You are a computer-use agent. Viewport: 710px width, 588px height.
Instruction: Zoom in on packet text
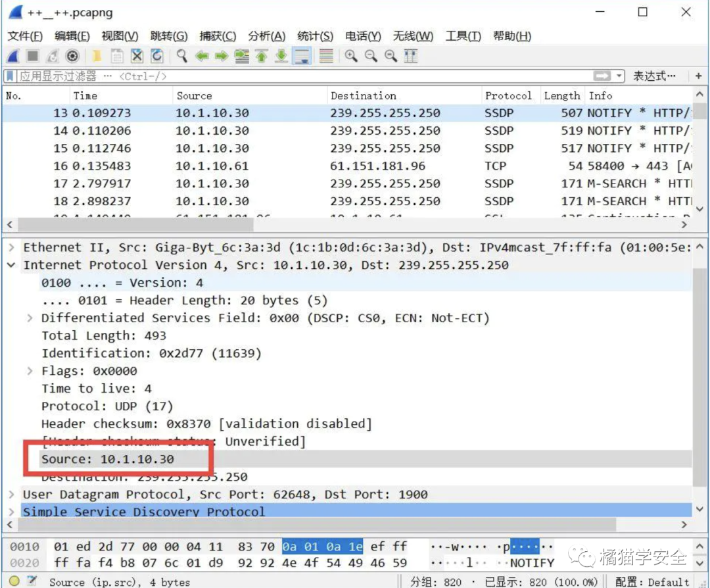point(351,56)
